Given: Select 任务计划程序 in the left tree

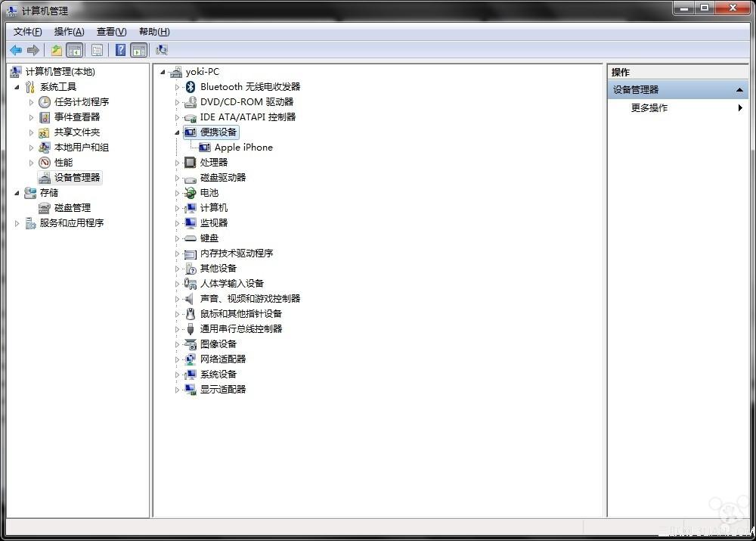Looking at the screenshot, I should 81,102.
